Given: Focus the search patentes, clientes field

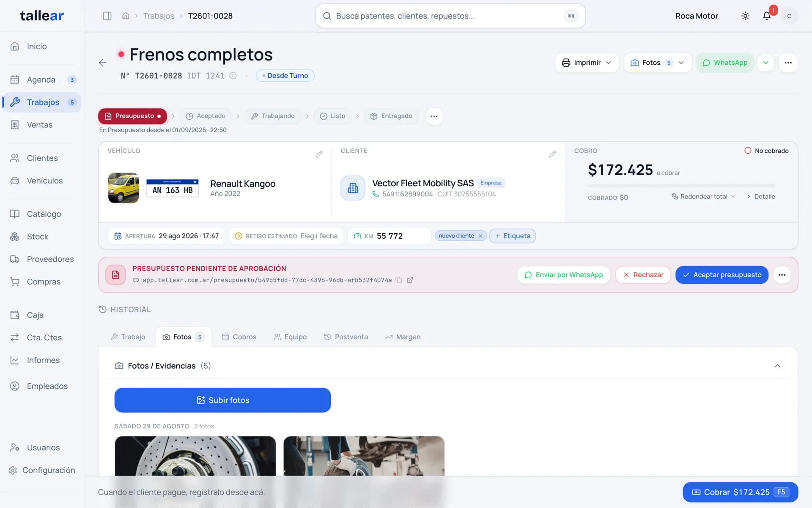Looking at the screenshot, I should point(450,16).
